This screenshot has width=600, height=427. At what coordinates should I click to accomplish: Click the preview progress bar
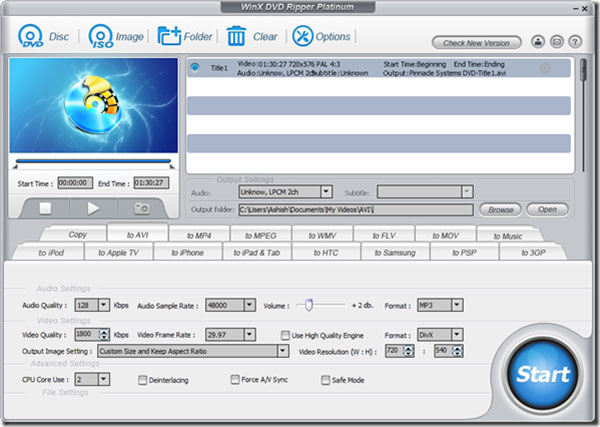point(93,161)
